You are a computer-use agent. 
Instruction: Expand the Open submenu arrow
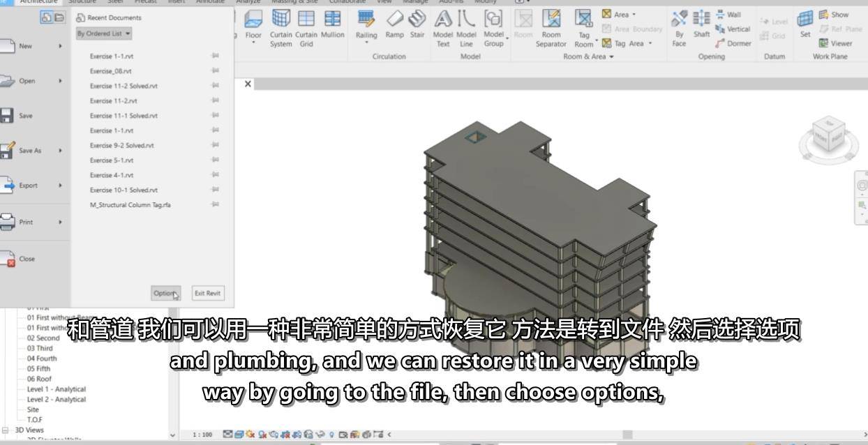[x=60, y=81]
